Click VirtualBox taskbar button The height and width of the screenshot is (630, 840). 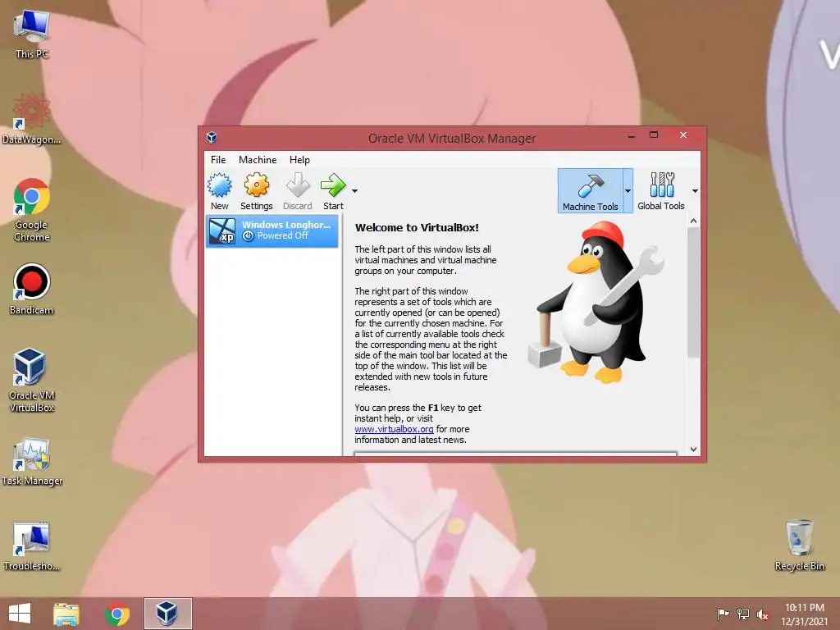pos(167,614)
